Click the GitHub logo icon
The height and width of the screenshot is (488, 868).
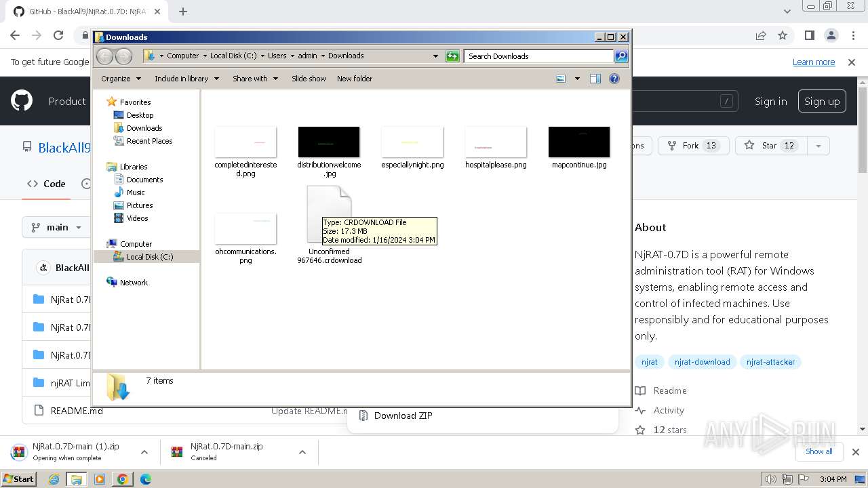(22, 101)
